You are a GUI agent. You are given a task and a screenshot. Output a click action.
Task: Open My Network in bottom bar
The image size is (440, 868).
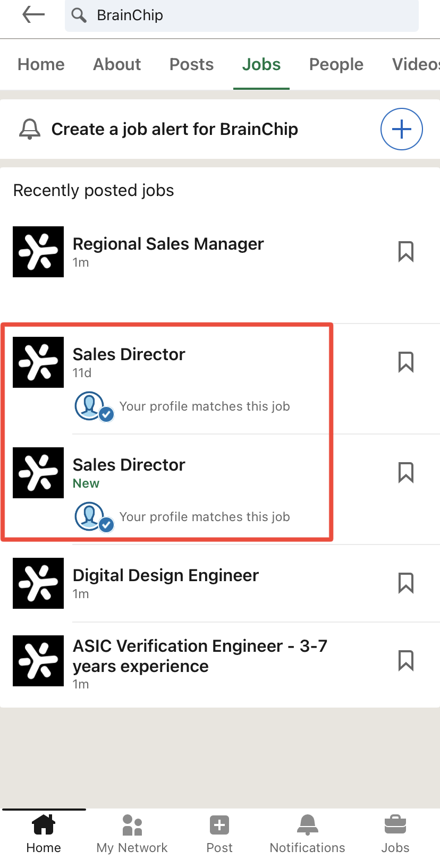132,834
